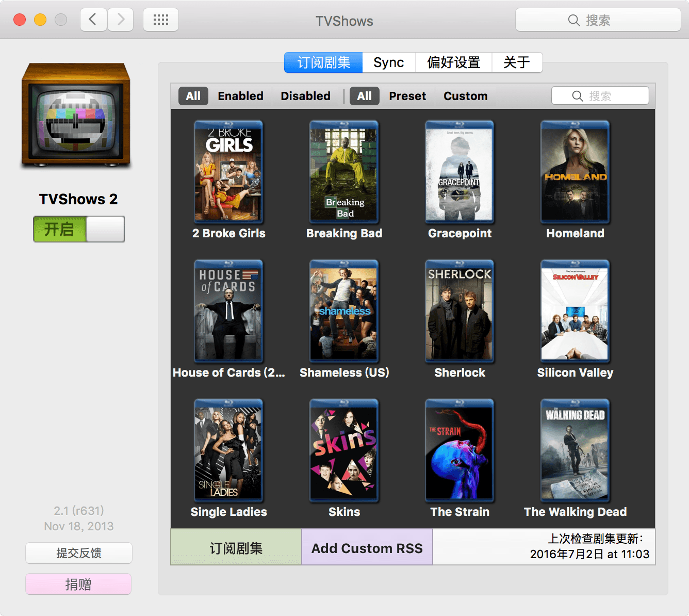Click the window toolbar 搜索 field
Image resolution: width=689 pixels, height=616 pixels.
point(598,20)
